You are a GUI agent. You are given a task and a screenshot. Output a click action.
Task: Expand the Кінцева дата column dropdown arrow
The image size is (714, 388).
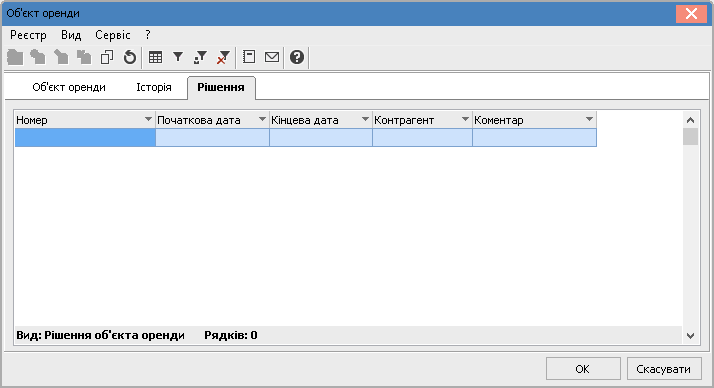pyautogui.click(x=365, y=120)
